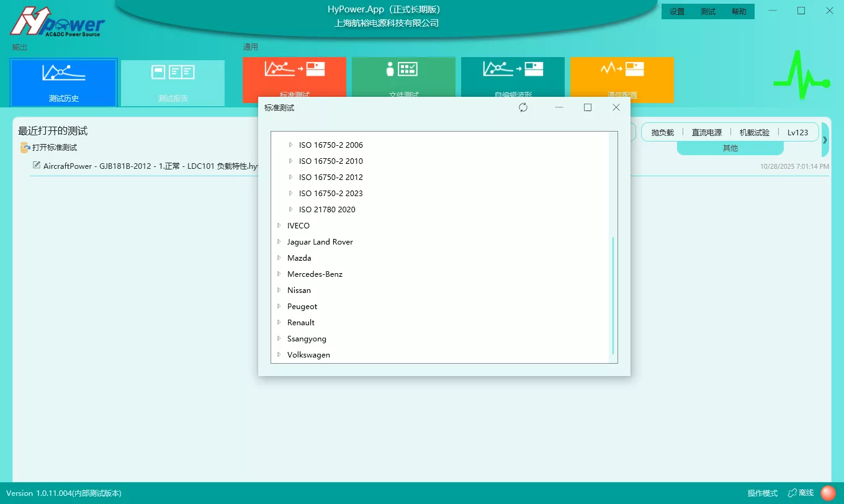Click the 打开标准测试 folder icon
The width and height of the screenshot is (844, 504).
coord(25,148)
